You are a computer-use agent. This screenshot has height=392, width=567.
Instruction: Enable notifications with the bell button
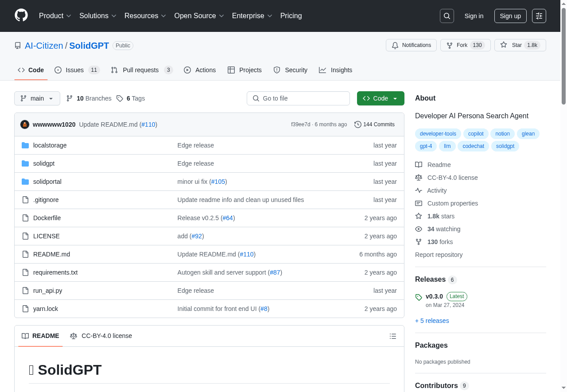[411, 45]
